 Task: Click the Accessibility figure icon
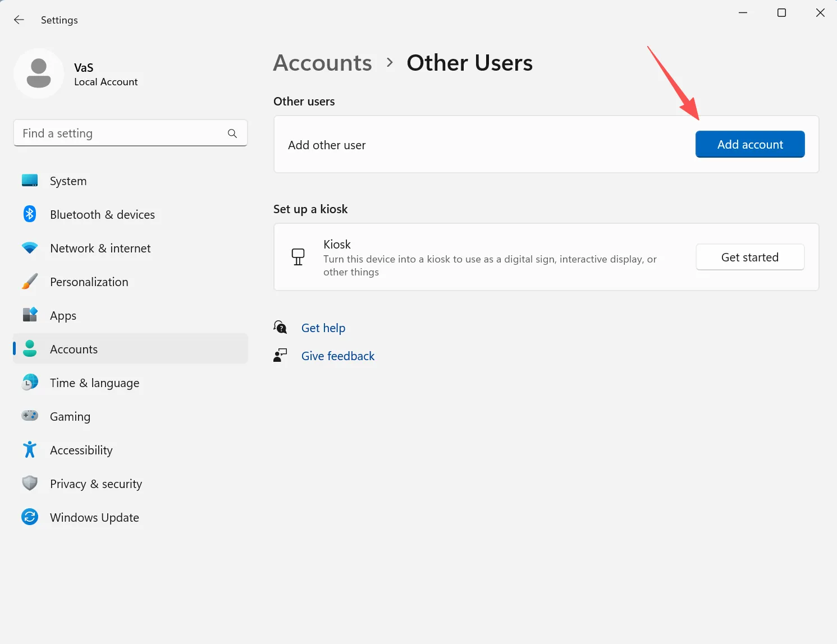coord(30,449)
